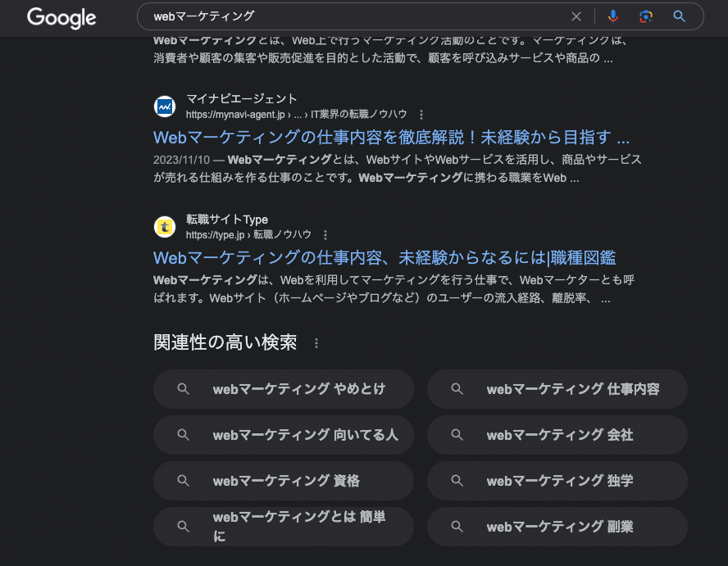Select related search webマーケティング 独学
This screenshot has height=566, width=728.
click(x=559, y=481)
